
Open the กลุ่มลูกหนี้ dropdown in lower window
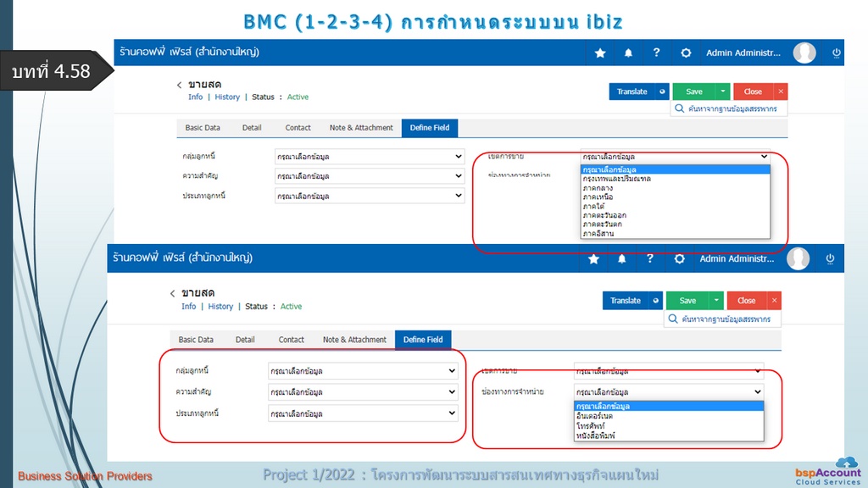363,371
